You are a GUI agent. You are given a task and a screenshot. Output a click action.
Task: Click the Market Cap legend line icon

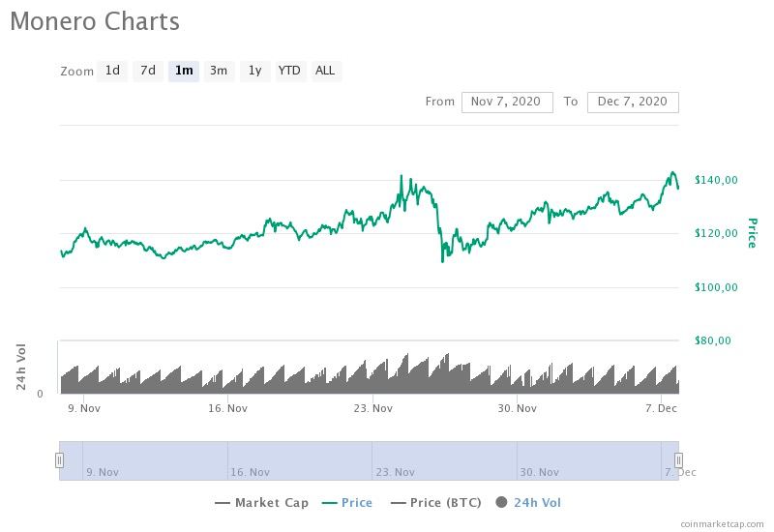[223, 503]
